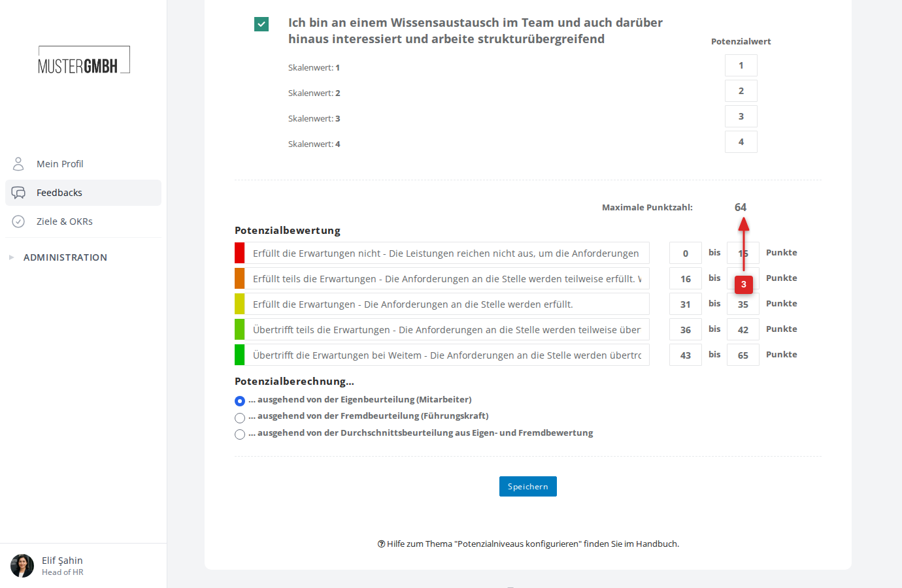Edit 'Erfüllt die Erwartungen nicht' description field
This screenshot has height=588, width=902.
(447, 253)
